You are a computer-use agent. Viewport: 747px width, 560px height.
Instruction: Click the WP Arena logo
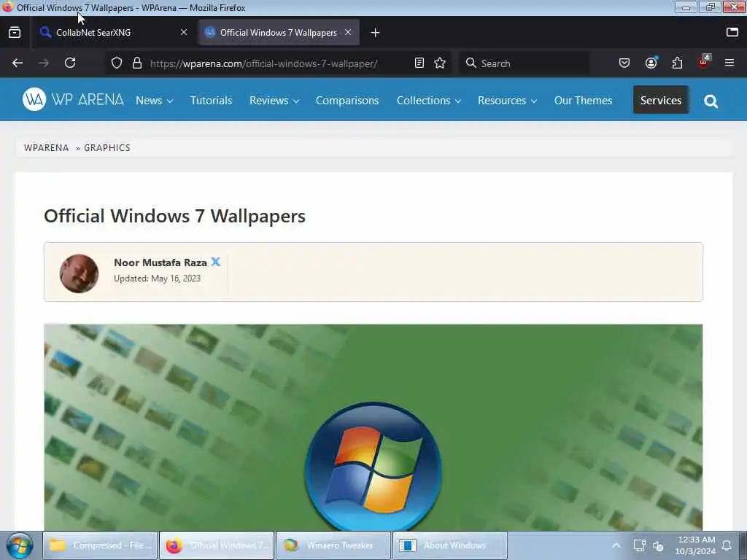73,99
